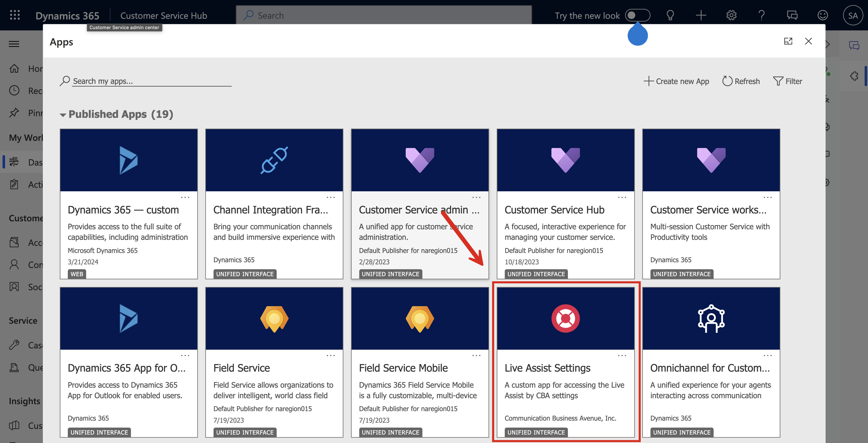Screen dimensions: 868x443
Task: Open more options for Customer Service Hub tile
Action: tap(622, 197)
